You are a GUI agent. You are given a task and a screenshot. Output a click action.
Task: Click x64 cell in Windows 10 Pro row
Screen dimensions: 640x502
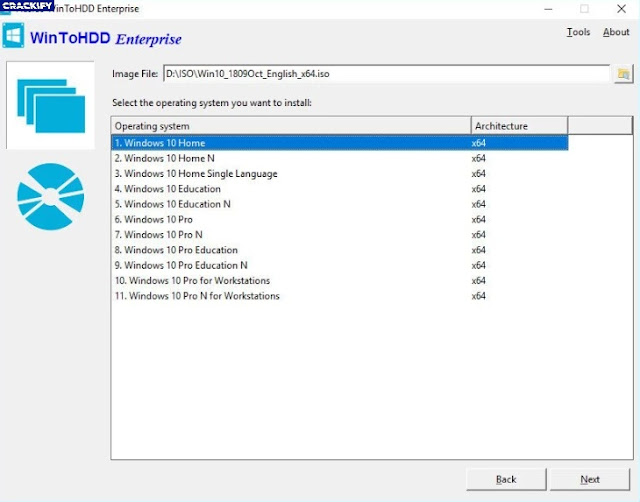pos(478,220)
